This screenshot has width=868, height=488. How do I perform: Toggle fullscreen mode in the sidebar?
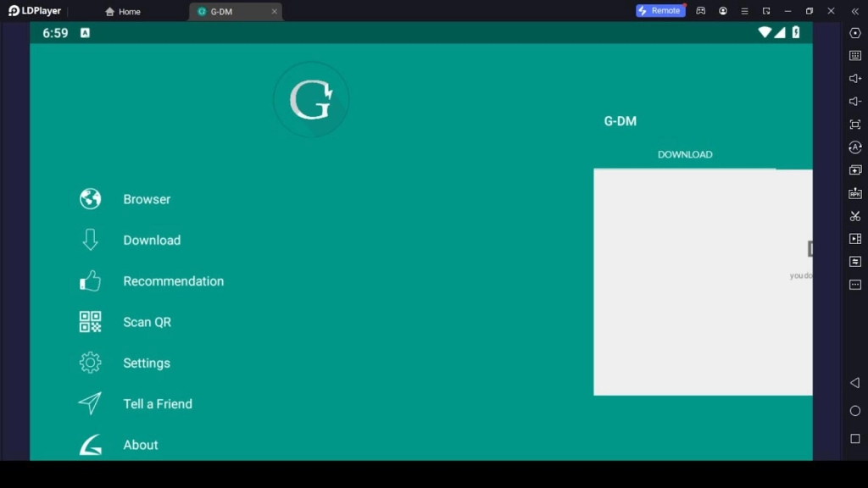point(854,124)
